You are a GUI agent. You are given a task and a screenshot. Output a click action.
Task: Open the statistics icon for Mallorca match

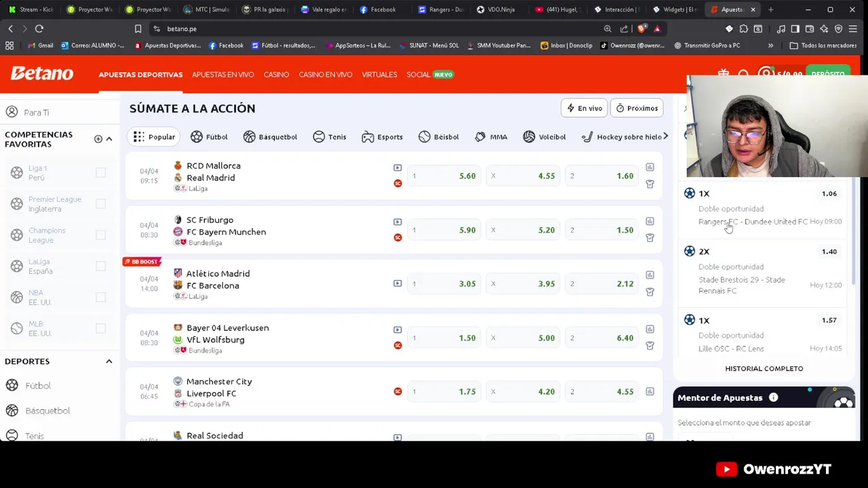click(650, 167)
